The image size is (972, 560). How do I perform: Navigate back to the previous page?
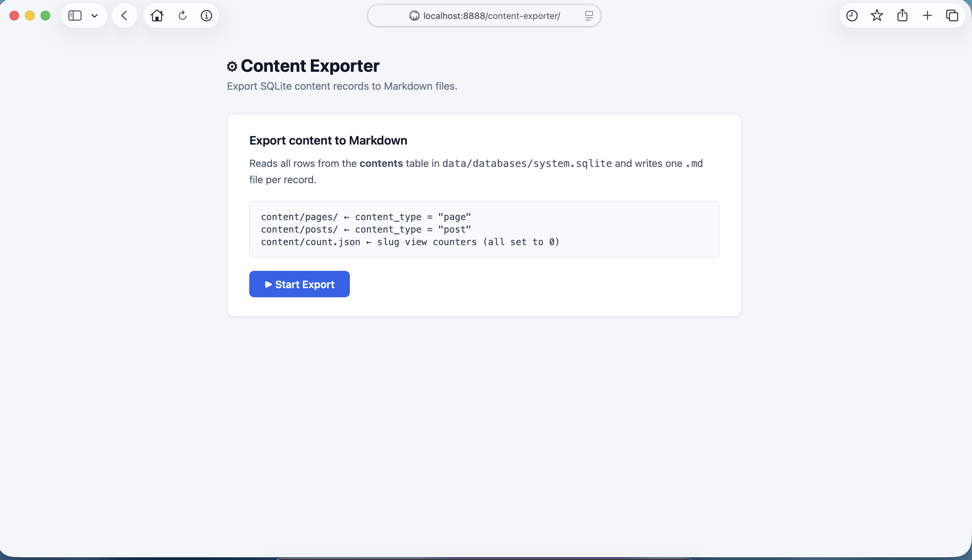point(124,16)
